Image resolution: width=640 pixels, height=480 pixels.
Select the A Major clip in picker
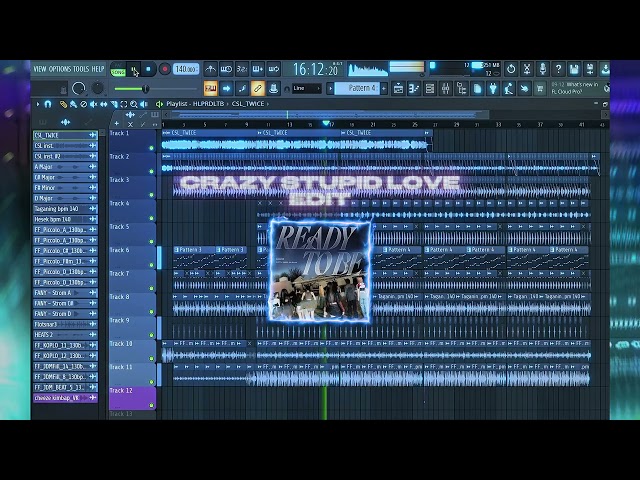[65, 167]
